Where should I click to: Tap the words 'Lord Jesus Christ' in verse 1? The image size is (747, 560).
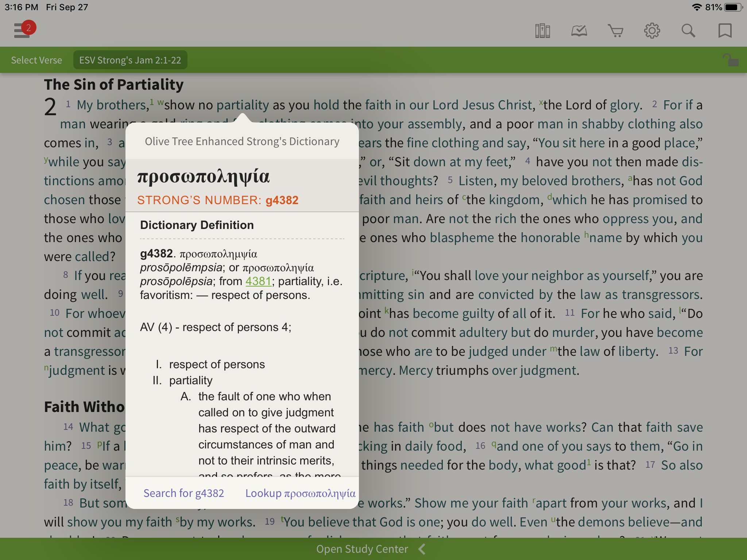(483, 105)
